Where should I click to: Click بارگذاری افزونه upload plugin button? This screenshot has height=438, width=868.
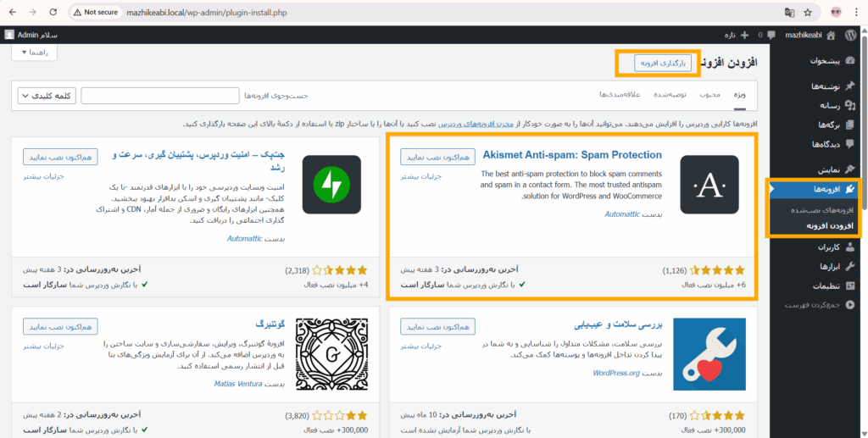click(663, 63)
